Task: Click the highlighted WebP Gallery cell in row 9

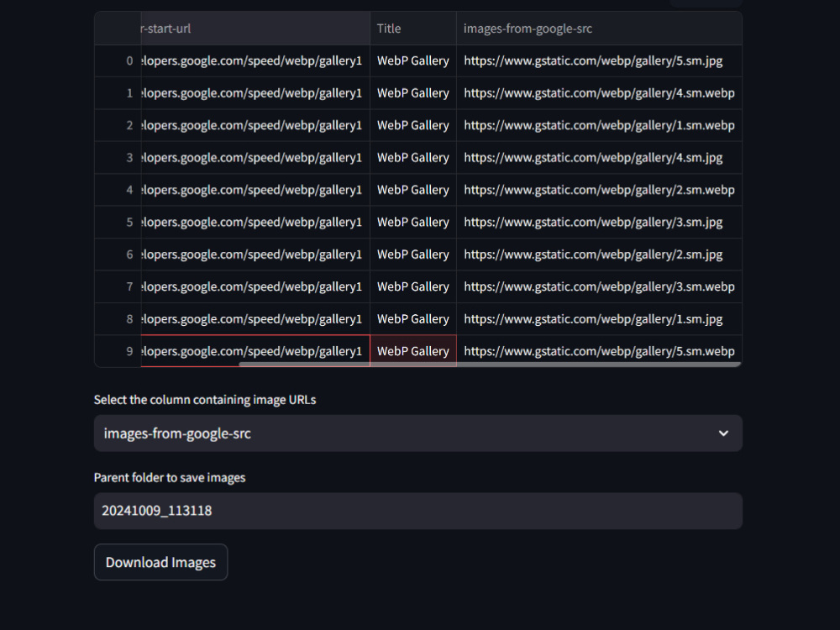Action: pos(412,351)
